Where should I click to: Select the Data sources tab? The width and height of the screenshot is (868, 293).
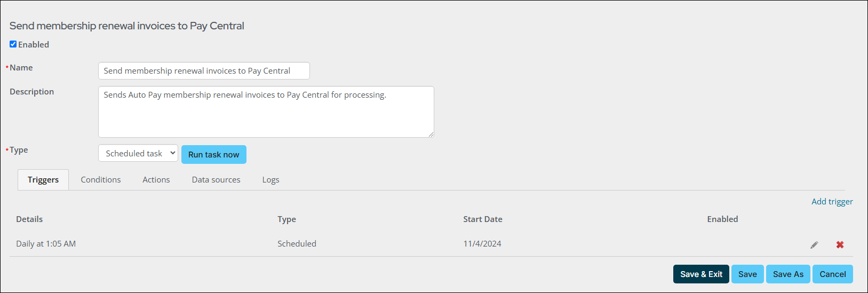(216, 180)
